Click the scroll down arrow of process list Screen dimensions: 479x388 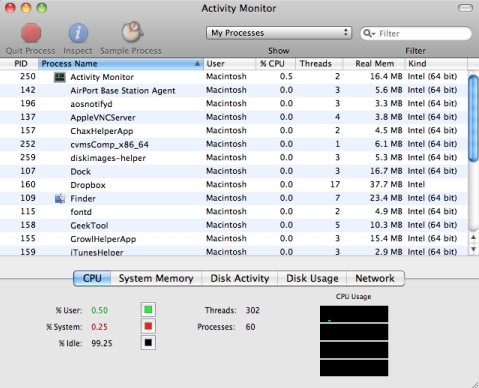click(473, 249)
